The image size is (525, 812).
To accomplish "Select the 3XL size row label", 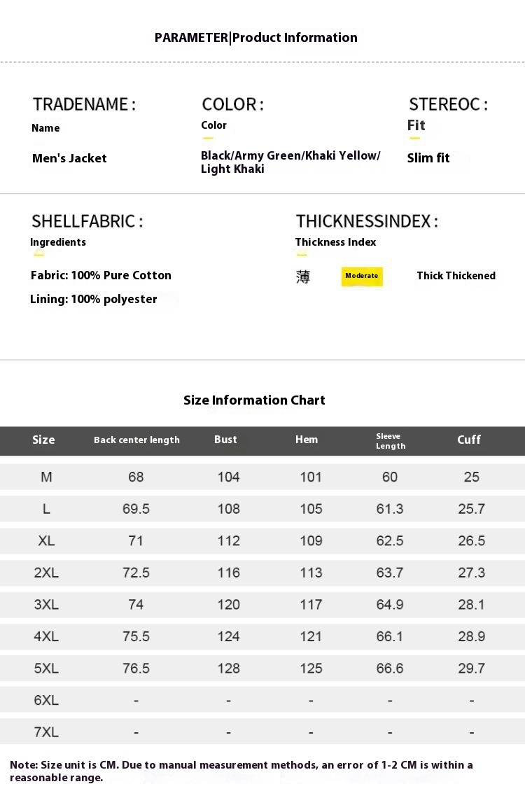I will [x=46, y=604].
